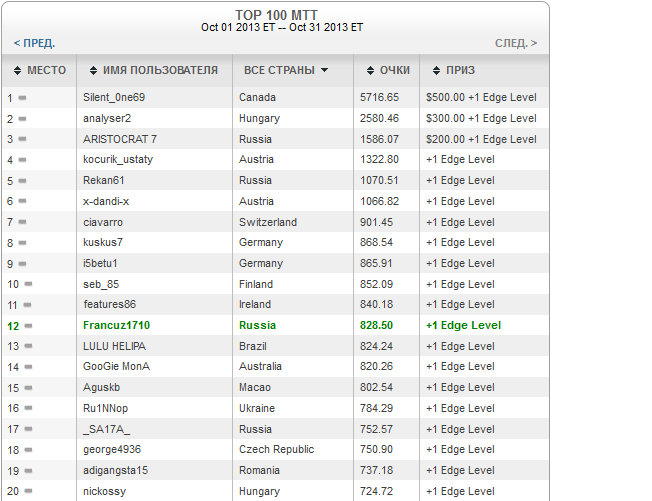Click the LULU HELIPA username
652x501 pixels.
click(x=114, y=346)
